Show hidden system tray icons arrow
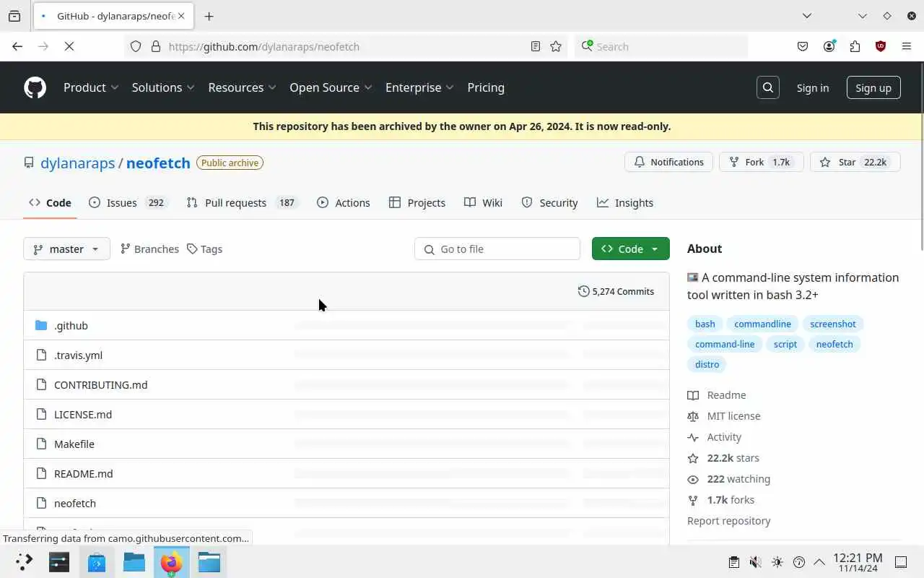924x578 pixels. [x=819, y=562]
